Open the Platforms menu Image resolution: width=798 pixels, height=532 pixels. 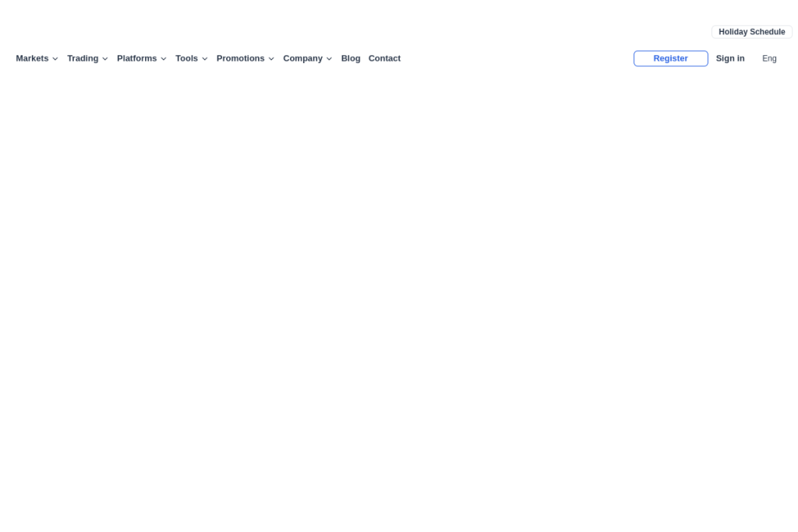[x=137, y=58]
